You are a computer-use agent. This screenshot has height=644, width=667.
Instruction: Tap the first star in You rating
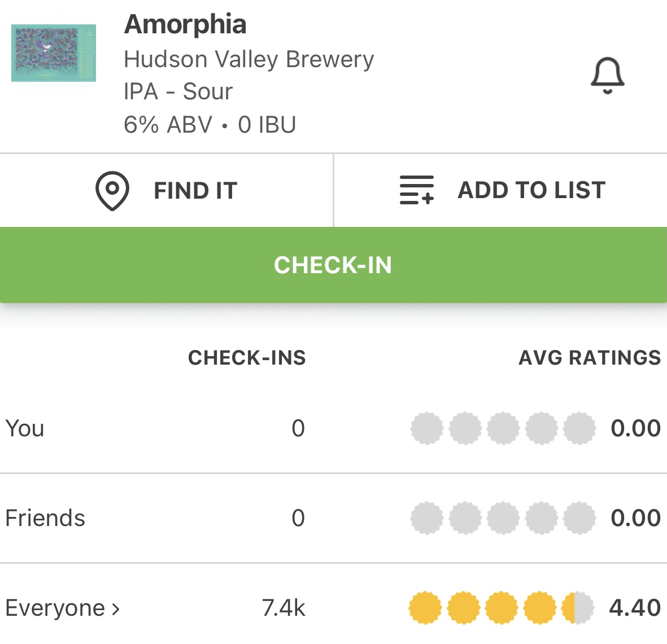[x=427, y=428]
